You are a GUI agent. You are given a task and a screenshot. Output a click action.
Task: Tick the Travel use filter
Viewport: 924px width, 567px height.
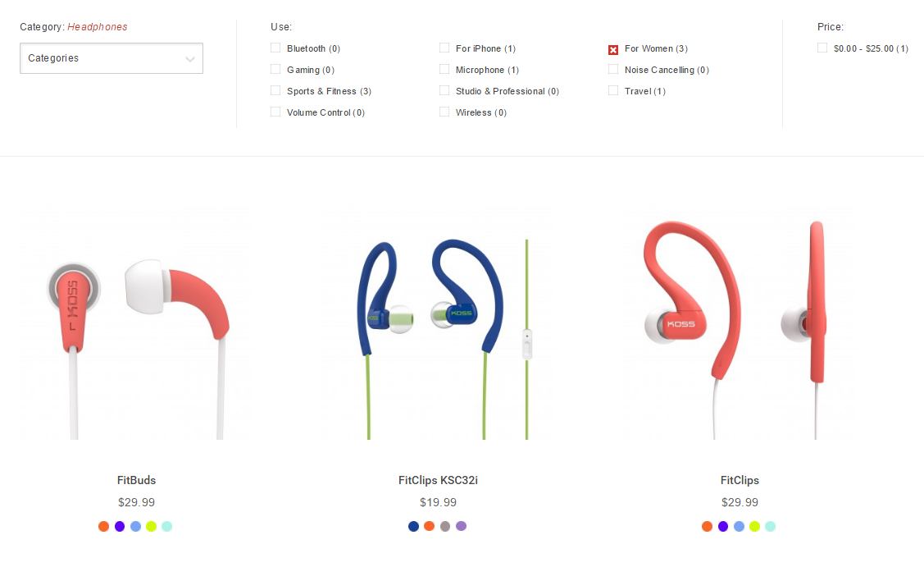(613, 90)
